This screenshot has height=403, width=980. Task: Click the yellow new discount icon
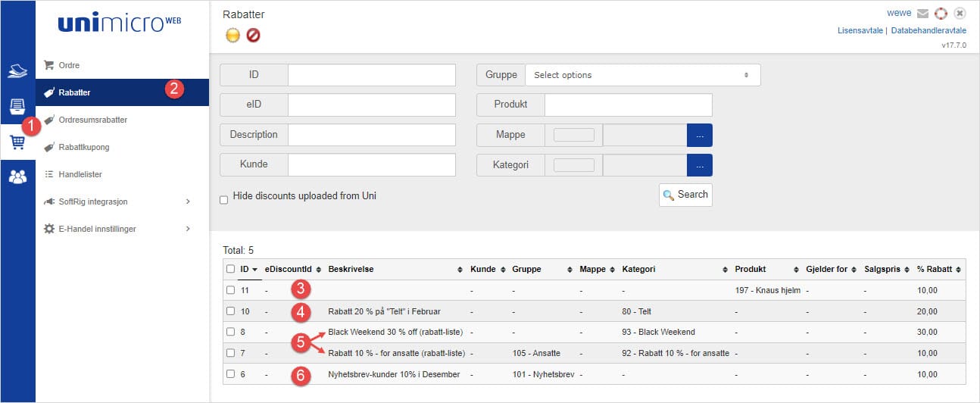pyautogui.click(x=233, y=35)
